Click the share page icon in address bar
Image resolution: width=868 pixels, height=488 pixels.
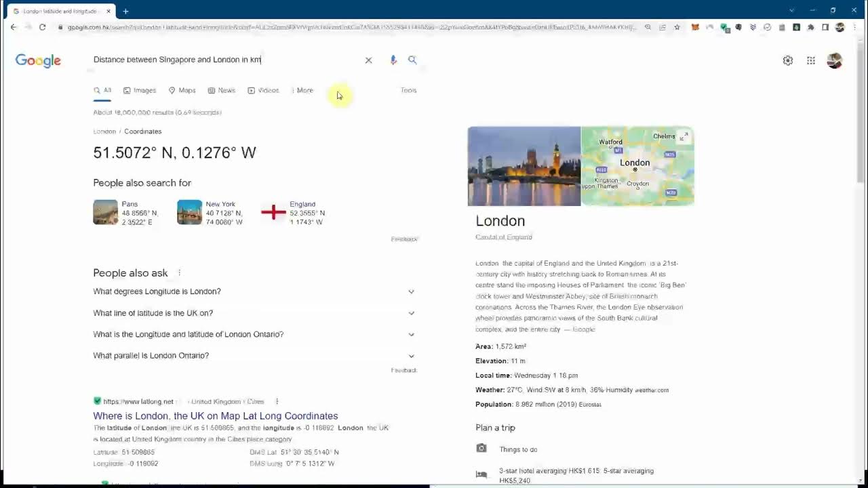[663, 27]
